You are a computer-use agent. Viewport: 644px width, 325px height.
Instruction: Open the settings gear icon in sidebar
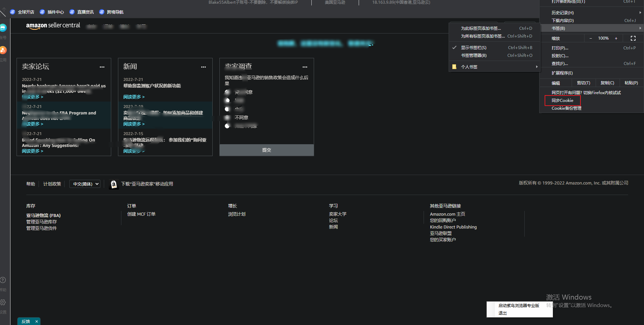coord(3,302)
